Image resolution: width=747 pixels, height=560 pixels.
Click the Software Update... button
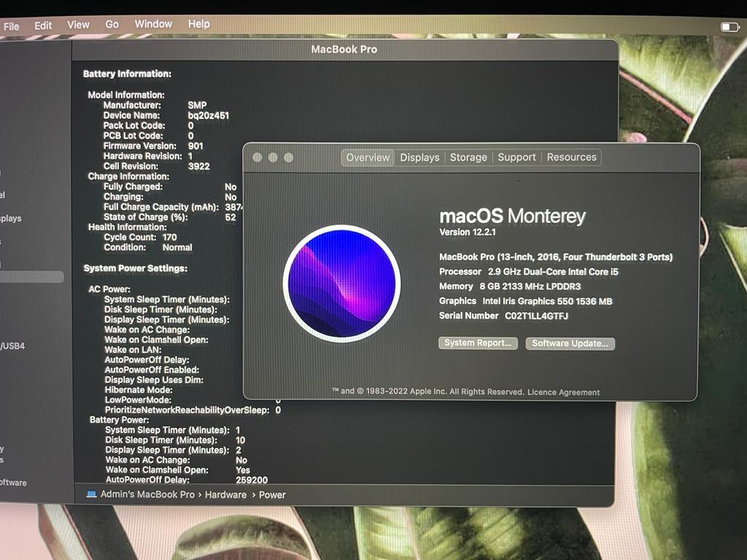pyautogui.click(x=570, y=343)
